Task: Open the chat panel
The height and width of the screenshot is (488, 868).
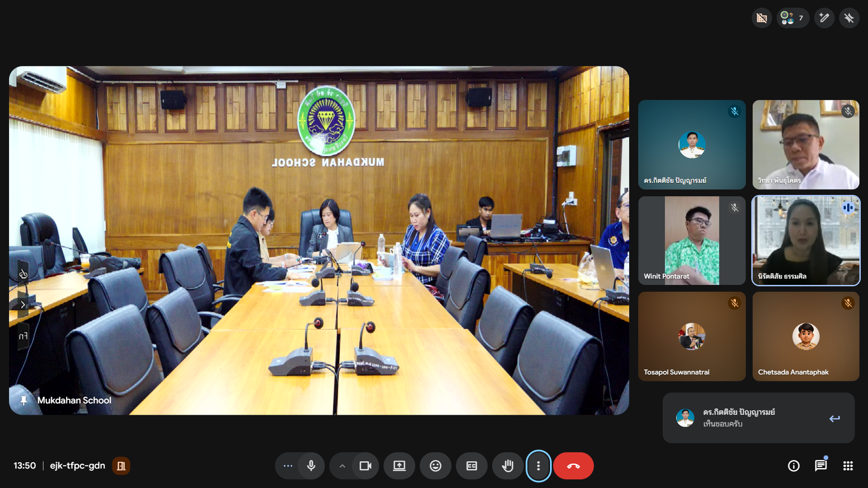Action: click(821, 466)
